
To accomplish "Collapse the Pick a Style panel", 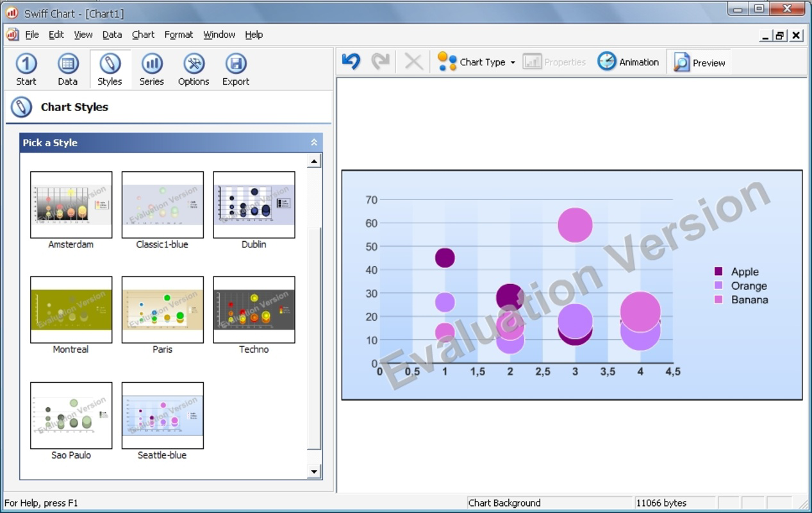I will (314, 142).
